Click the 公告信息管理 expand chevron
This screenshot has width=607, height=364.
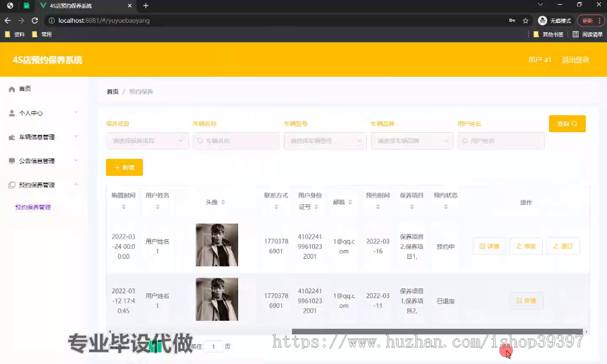point(76,160)
